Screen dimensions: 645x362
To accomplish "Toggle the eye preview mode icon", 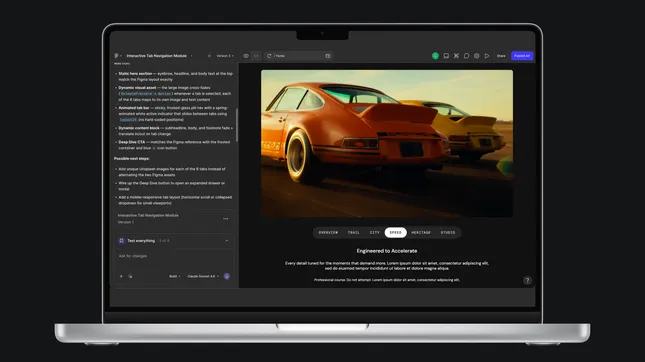I will click(x=246, y=56).
